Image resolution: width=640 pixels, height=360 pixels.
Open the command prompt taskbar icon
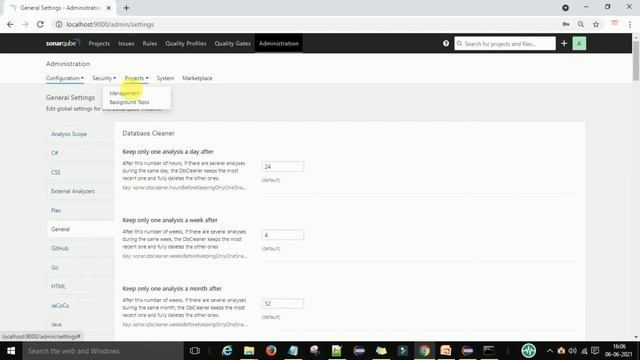489,351
